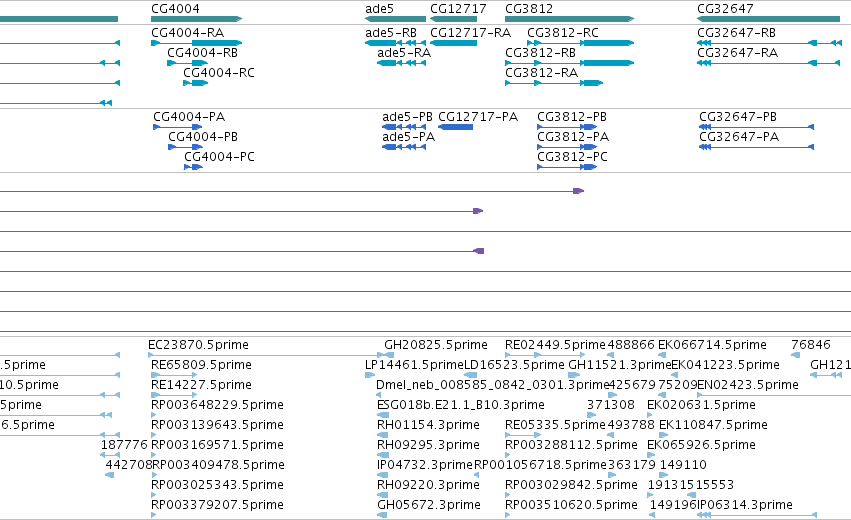Select transcript CG3812-RB
The width and height of the screenshot is (851, 520).
click(541, 53)
